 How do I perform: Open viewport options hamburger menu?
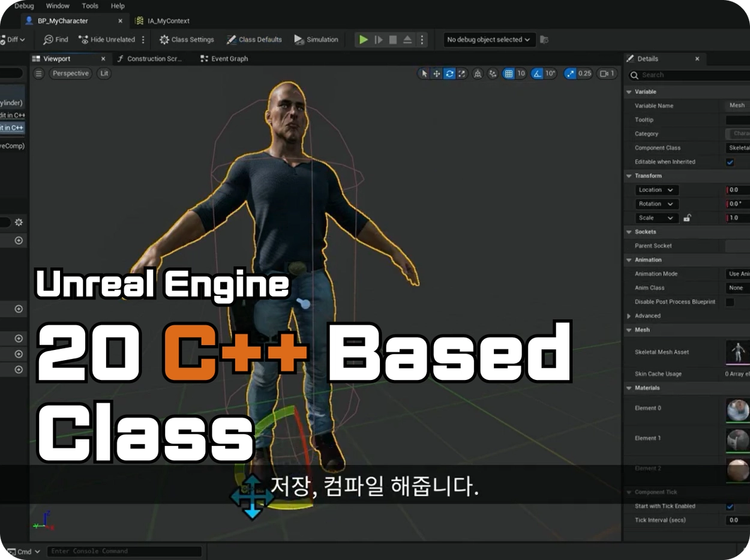click(39, 74)
